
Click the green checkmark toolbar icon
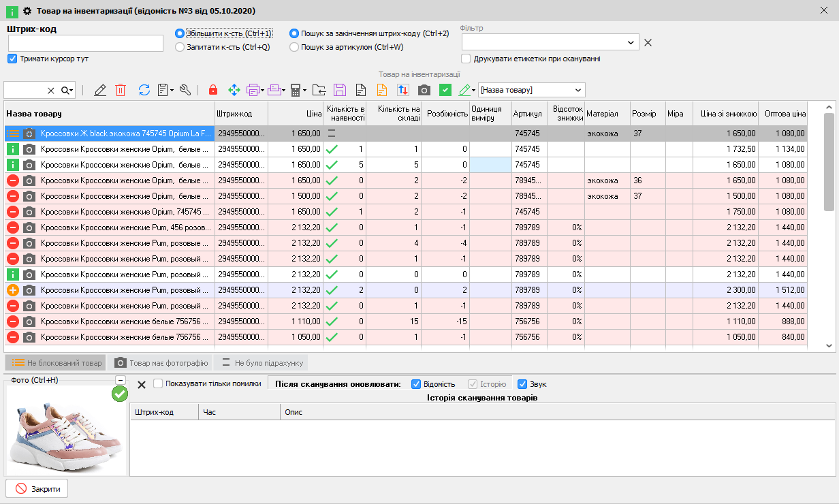click(445, 90)
